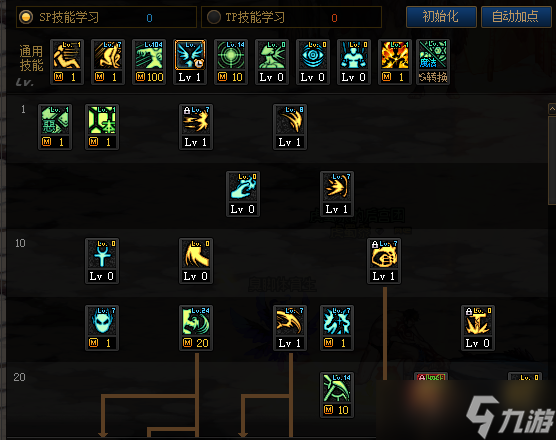This screenshot has height=440, width=556.
Task: Select the SP技能学习 radio button
Action: click(x=26, y=17)
